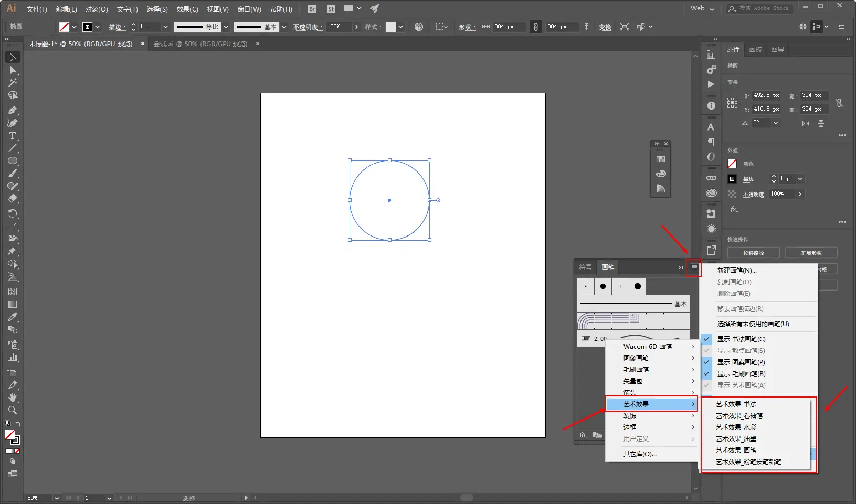Select the Zoom magnifier tool
The width and height of the screenshot is (856, 504).
click(13, 410)
